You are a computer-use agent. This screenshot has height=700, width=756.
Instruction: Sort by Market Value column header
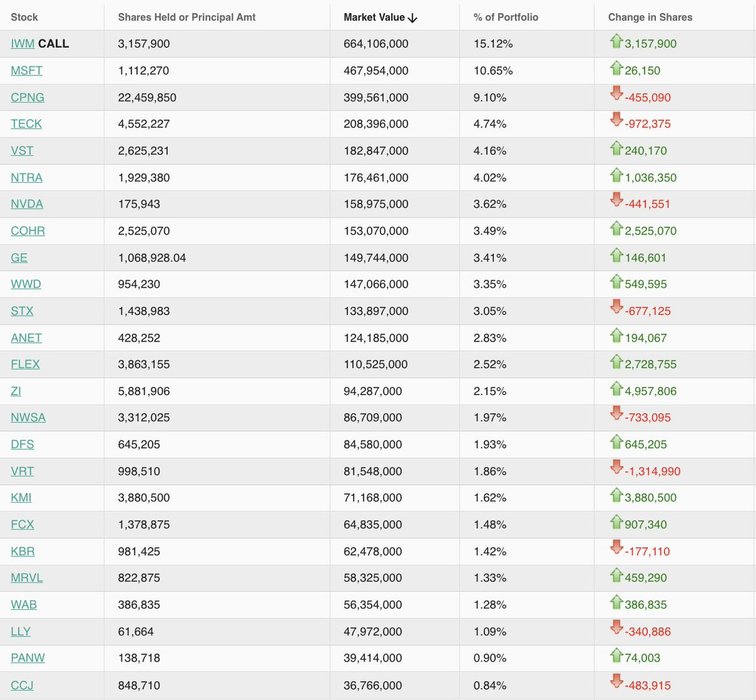pos(374,17)
